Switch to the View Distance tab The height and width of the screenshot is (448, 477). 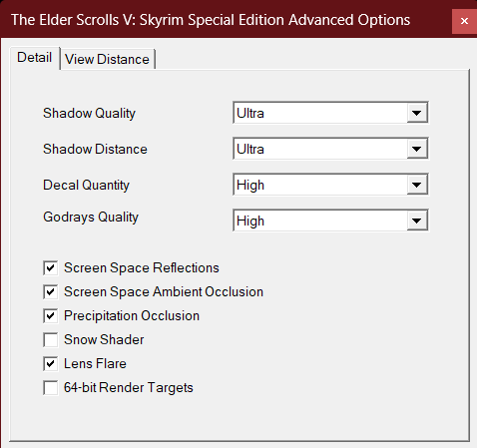(108, 60)
